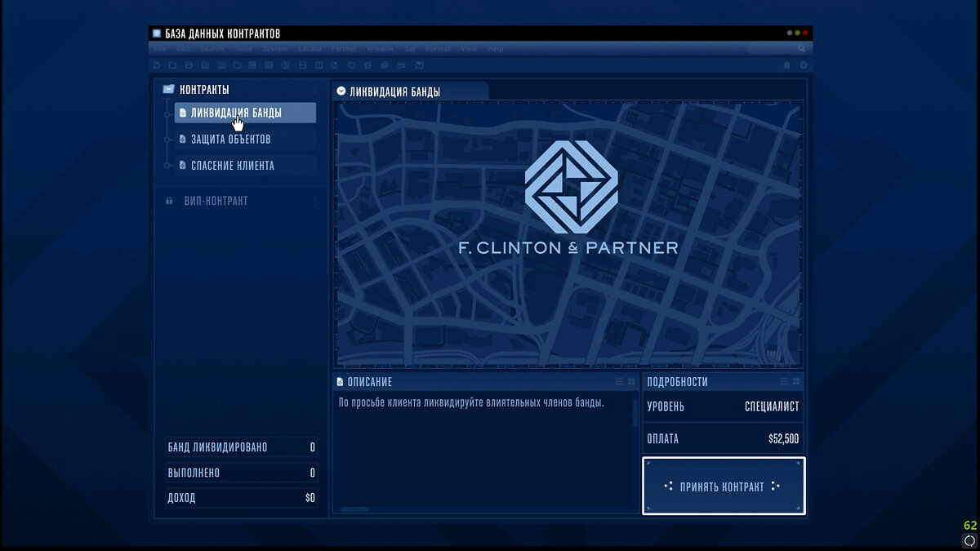Click the Контракты folder icon
980x551 pixels.
168,89
